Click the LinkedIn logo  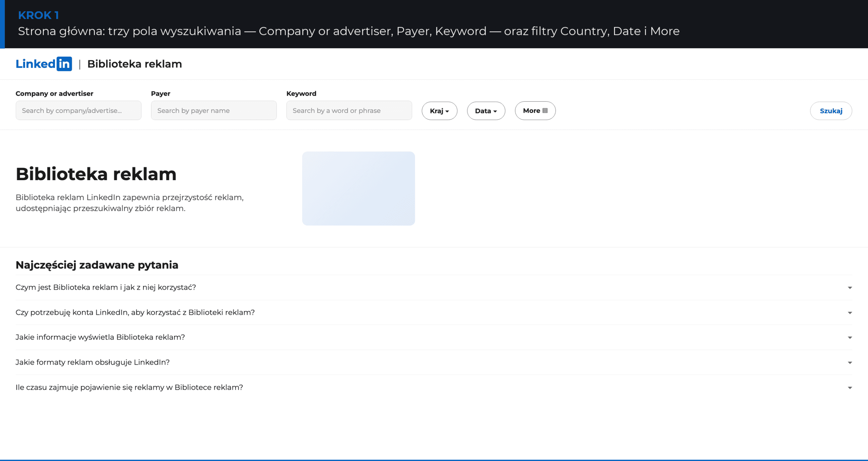[44, 64]
